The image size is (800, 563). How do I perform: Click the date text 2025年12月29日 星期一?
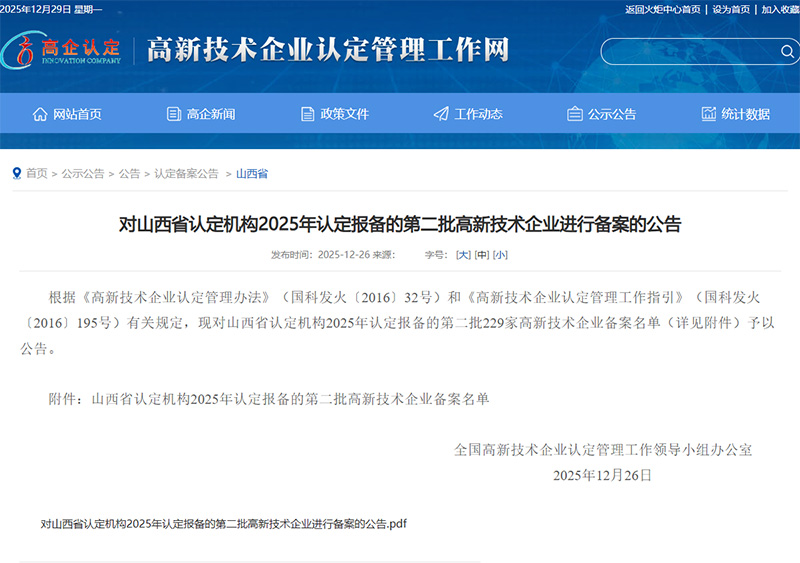point(51,9)
